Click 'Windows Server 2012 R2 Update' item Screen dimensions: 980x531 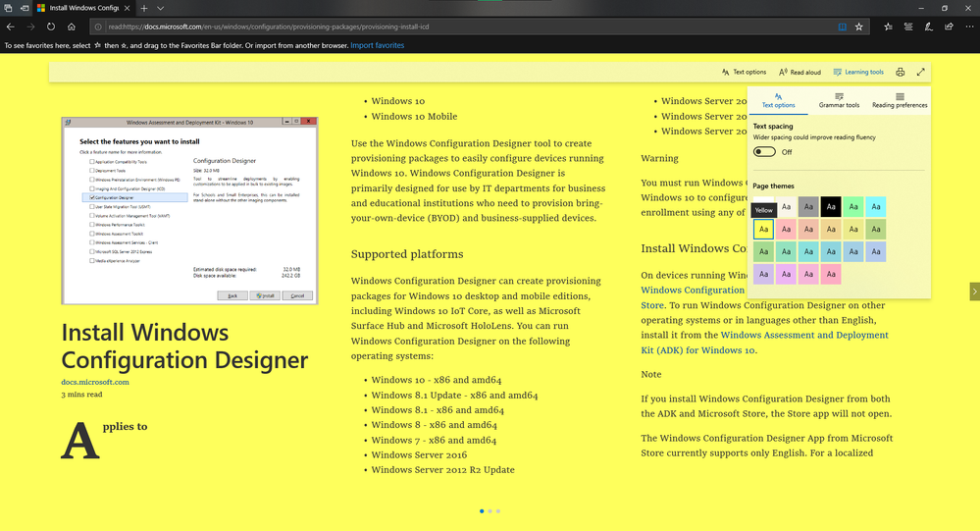(443, 470)
